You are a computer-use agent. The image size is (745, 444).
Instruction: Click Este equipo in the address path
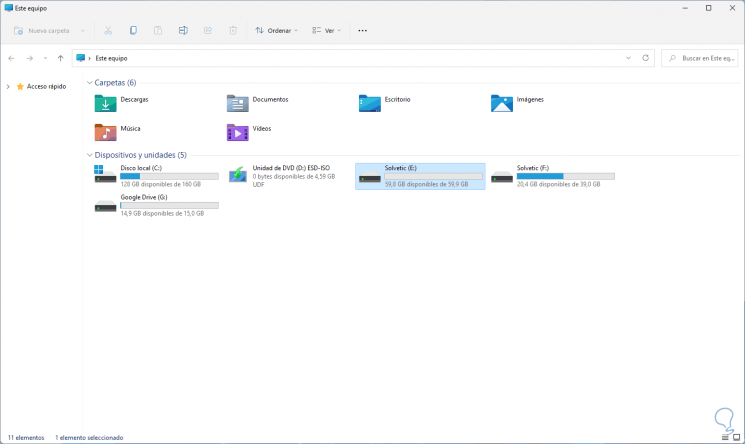pyautogui.click(x=111, y=58)
